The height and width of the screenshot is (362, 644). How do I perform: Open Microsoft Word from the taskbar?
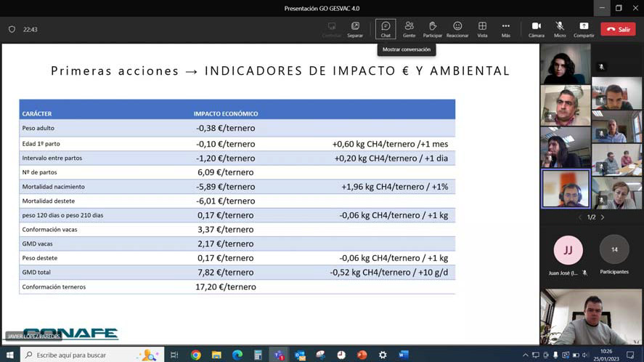pos(404,355)
